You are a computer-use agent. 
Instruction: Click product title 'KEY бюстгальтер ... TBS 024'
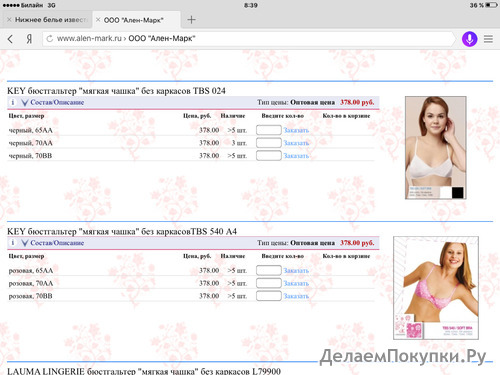[116, 91]
